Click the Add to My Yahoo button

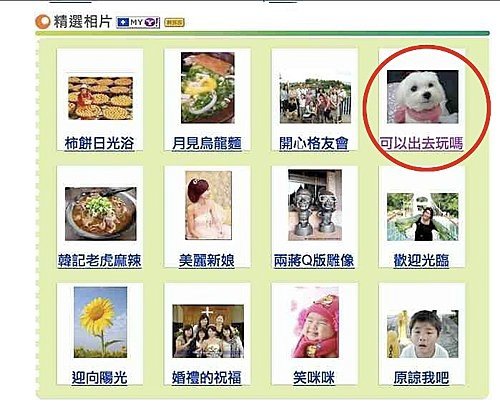click(x=138, y=23)
